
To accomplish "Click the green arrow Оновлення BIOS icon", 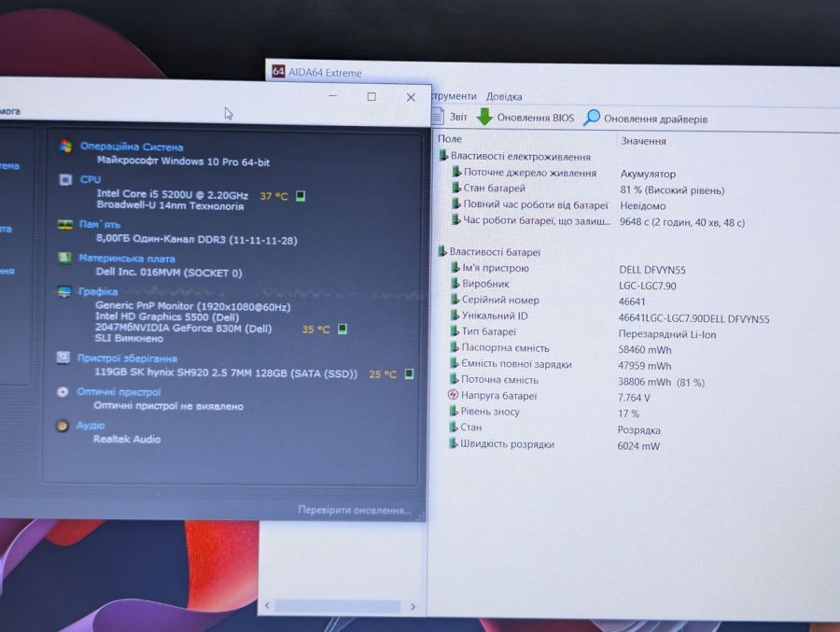I will (484, 117).
